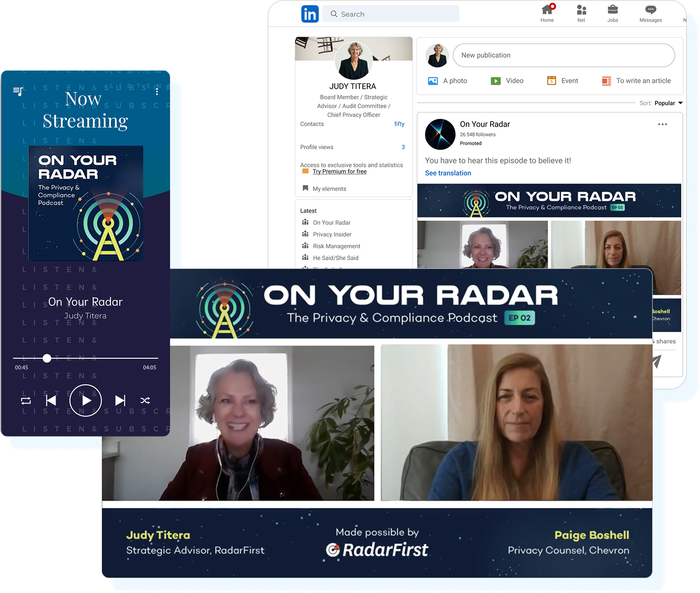The height and width of the screenshot is (593, 700).
Task: Create an Event
Action: [x=562, y=81]
